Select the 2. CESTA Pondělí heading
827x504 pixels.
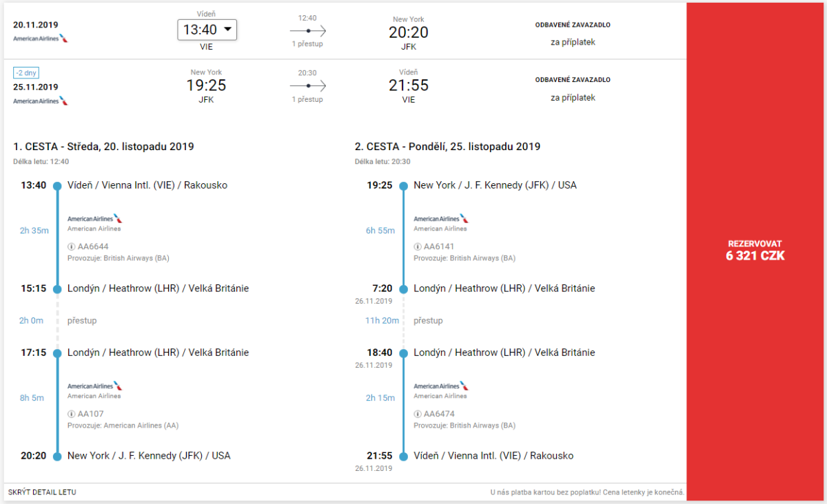(447, 147)
